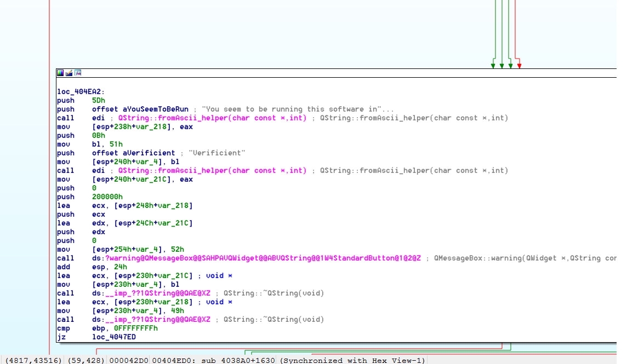Click the ?warning@QMessageBox import call target
Image resolution: width=627 pixels, height=364 pixels.
(x=263, y=259)
